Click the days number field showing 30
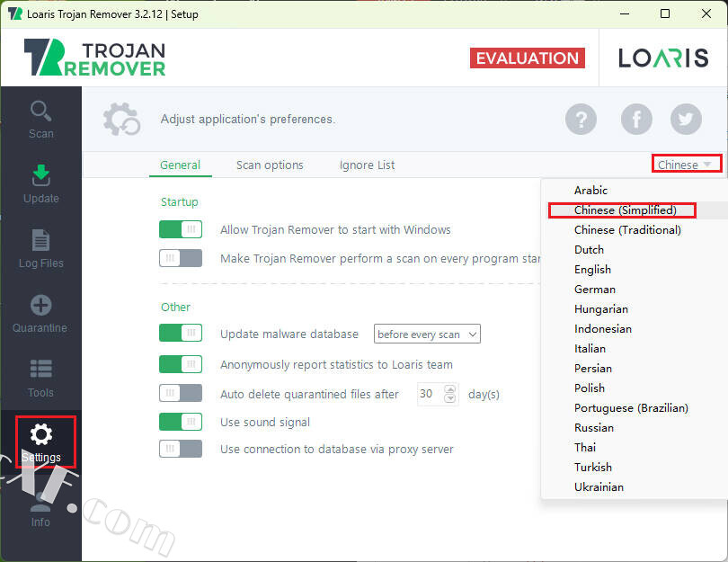 coord(430,394)
